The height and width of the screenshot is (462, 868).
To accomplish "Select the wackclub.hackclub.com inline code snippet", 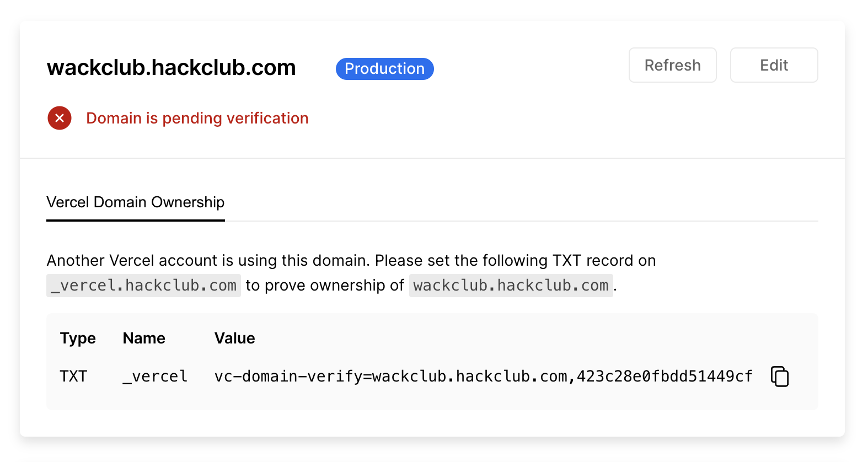I will point(511,286).
